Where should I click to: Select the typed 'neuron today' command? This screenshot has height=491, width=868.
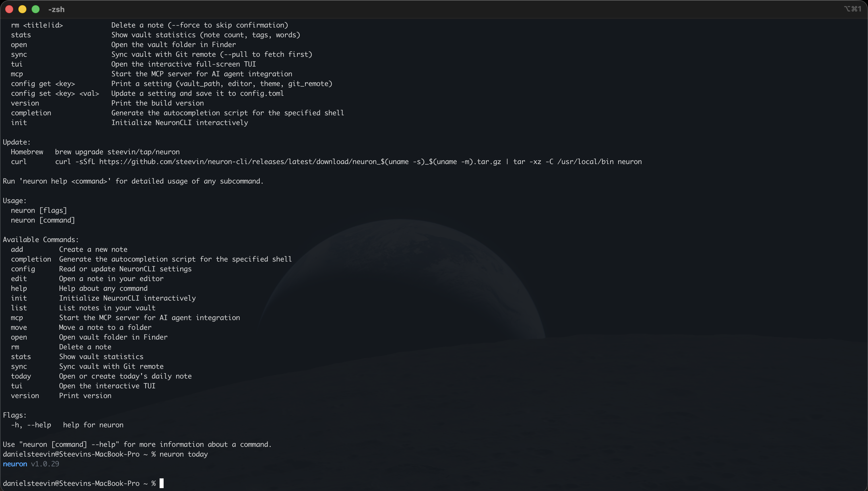click(184, 455)
